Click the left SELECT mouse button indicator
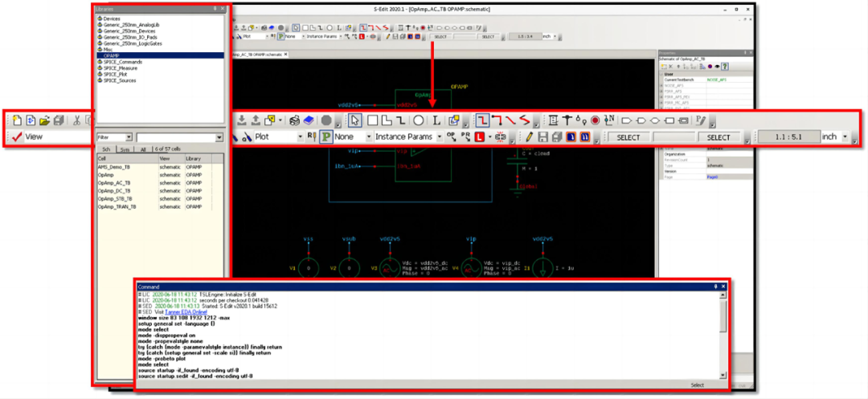 628,137
